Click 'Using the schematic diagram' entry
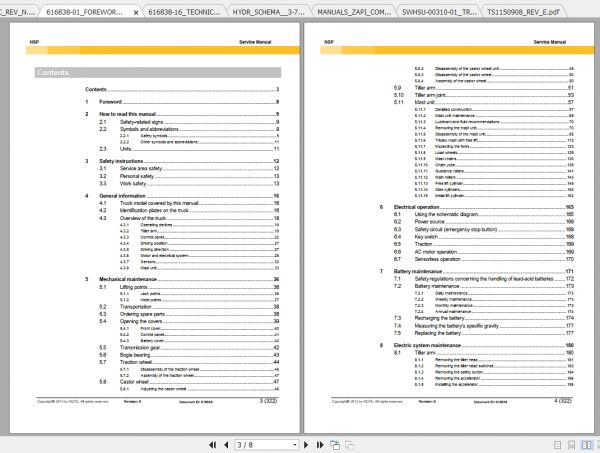Viewport: 600px width, 453px height. [446, 215]
